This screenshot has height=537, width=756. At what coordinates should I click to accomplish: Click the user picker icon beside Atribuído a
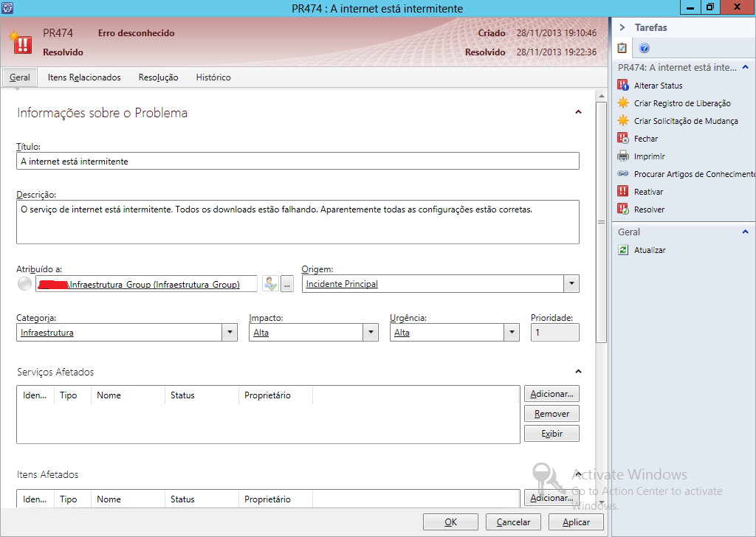point(269,284)
